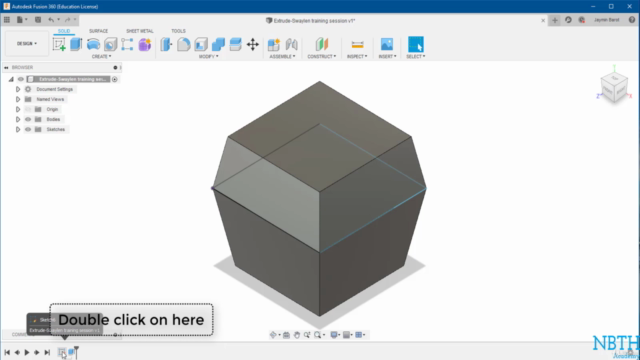Open the Joint tool

tap(291, 44)
